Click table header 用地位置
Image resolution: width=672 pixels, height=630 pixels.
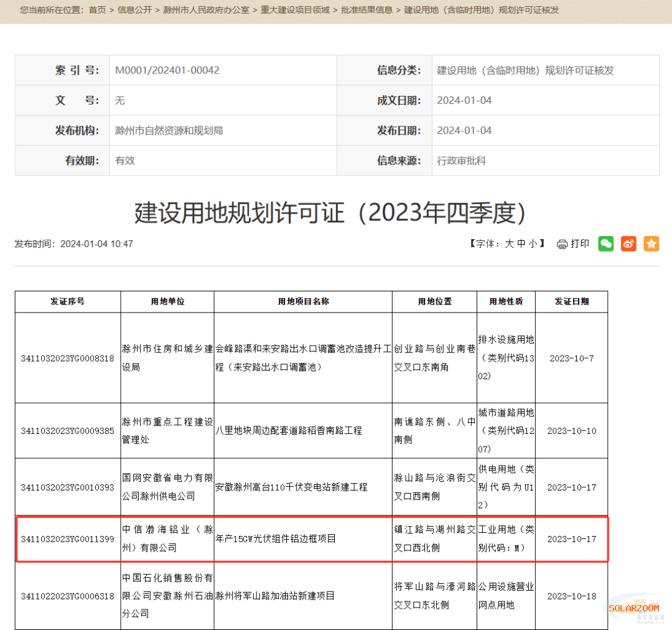(x=434, y=301)
